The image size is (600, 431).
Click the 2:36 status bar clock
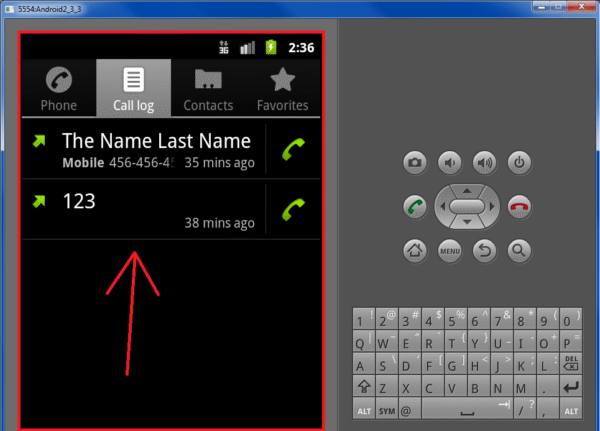point(301,48)
